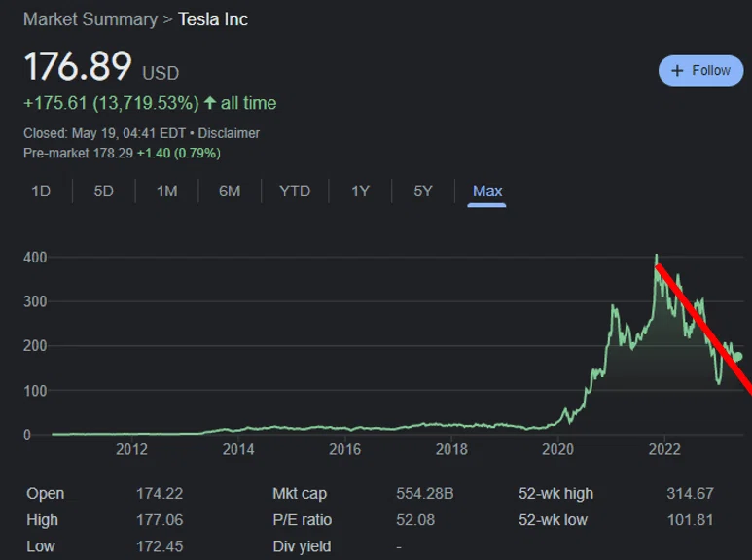Click the 2022 peak on the price chart

point(657,256)
